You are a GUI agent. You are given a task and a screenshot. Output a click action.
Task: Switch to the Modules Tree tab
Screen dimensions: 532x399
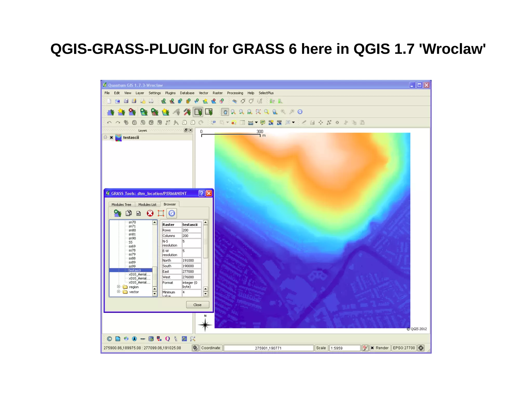(x=121, y=205)
